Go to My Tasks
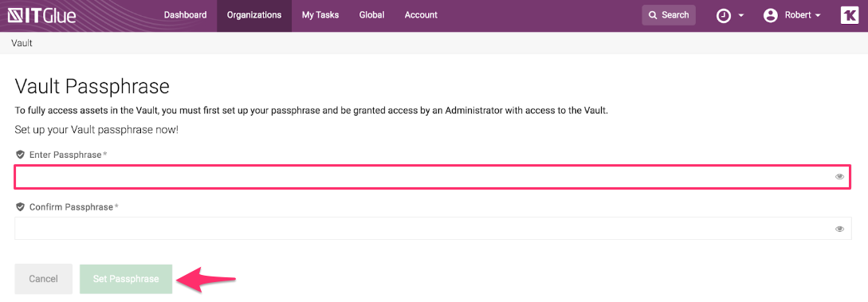This screenshot has width=868, height=302. (320, 15)
